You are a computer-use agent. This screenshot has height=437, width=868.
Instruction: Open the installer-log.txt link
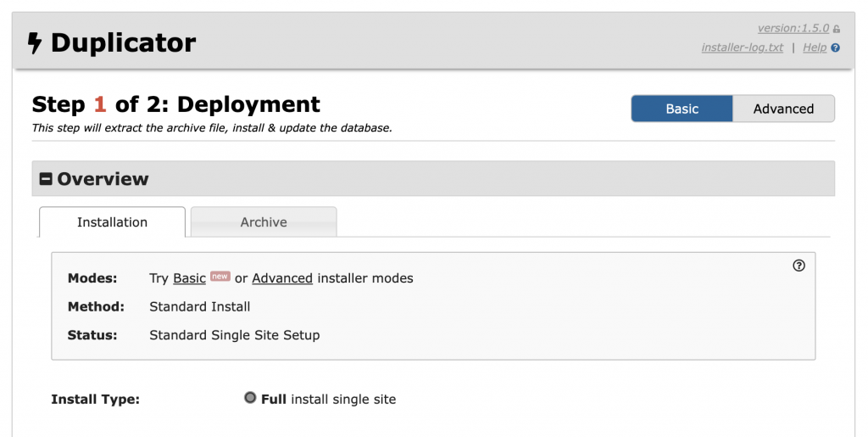[743, 48]
